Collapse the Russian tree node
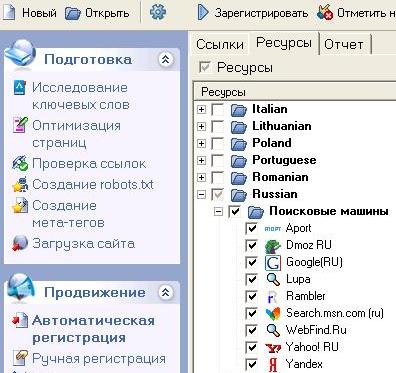Screen dimensions: 396x373 (x=201, y=194)
